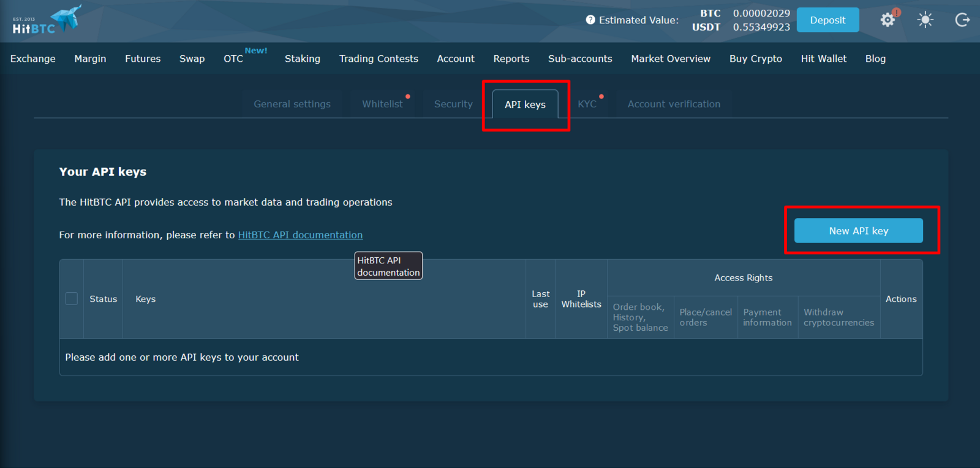Click the Estimated Value help question icon
This screenshot has height=468, width=980.
[x=590, y=20]
